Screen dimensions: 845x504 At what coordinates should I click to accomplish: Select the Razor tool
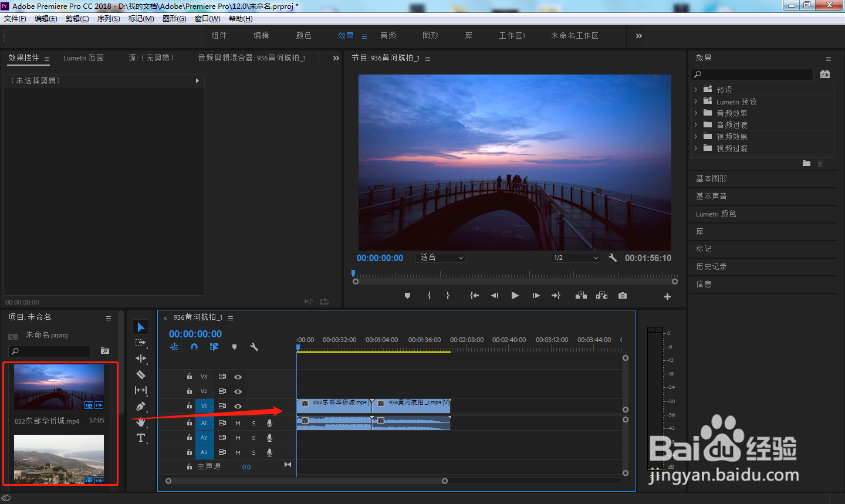141,374
